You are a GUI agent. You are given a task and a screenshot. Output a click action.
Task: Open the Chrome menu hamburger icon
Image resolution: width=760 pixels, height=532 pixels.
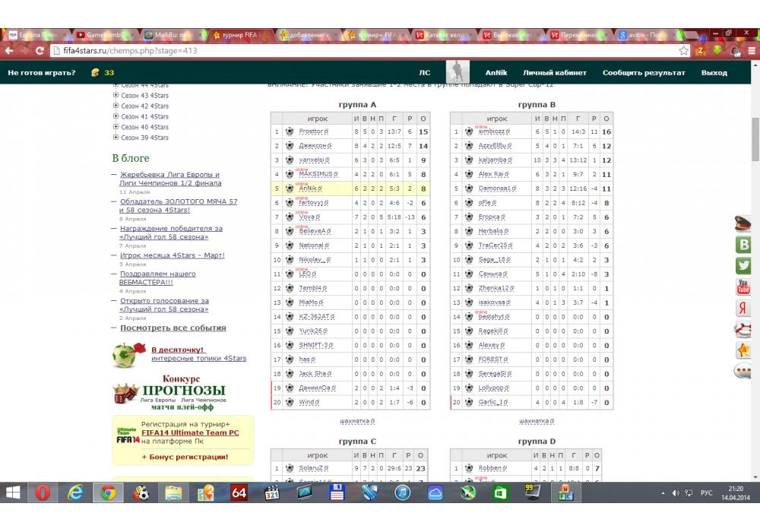pyautogui.click(x=750, y=51)
